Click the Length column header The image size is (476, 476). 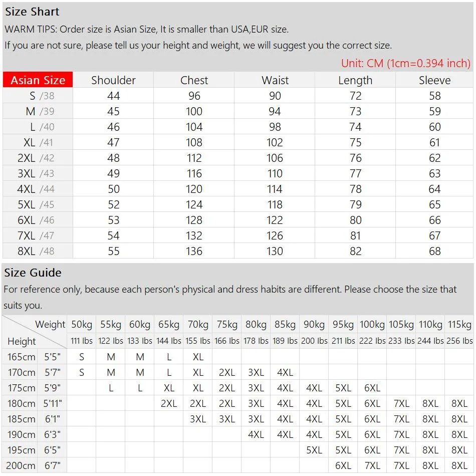355,80
